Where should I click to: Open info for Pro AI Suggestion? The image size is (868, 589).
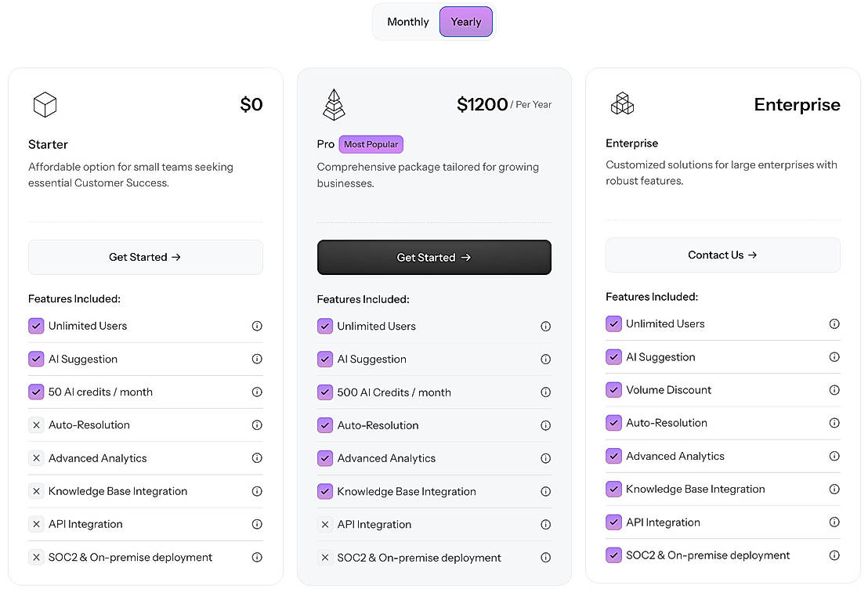[x=546, y=360]
